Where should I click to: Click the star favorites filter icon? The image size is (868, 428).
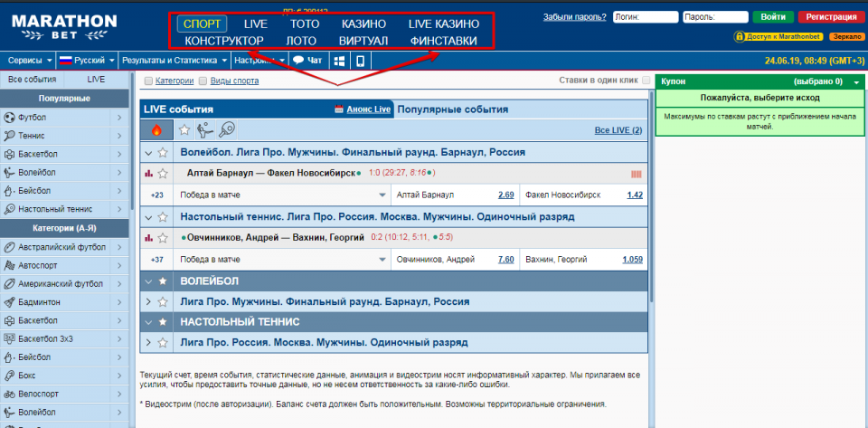click(x=185, y=129)
